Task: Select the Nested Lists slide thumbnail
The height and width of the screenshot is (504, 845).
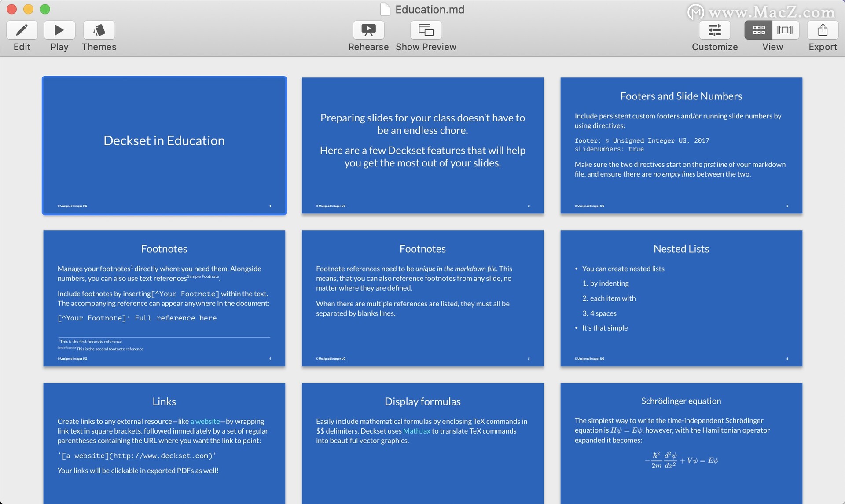Action: tap(681, 298)
